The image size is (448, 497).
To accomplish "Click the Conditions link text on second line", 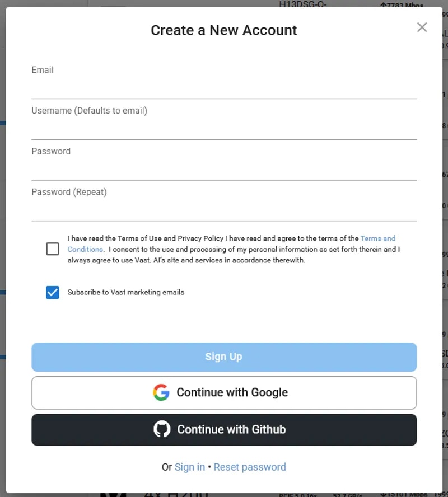I will point(85,249).
